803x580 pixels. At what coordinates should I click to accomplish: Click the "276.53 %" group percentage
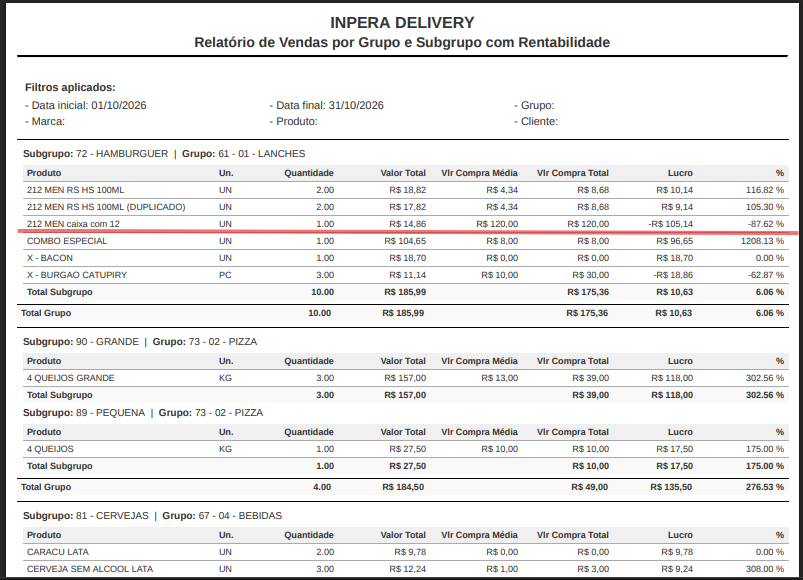click(x=765, y=487)
